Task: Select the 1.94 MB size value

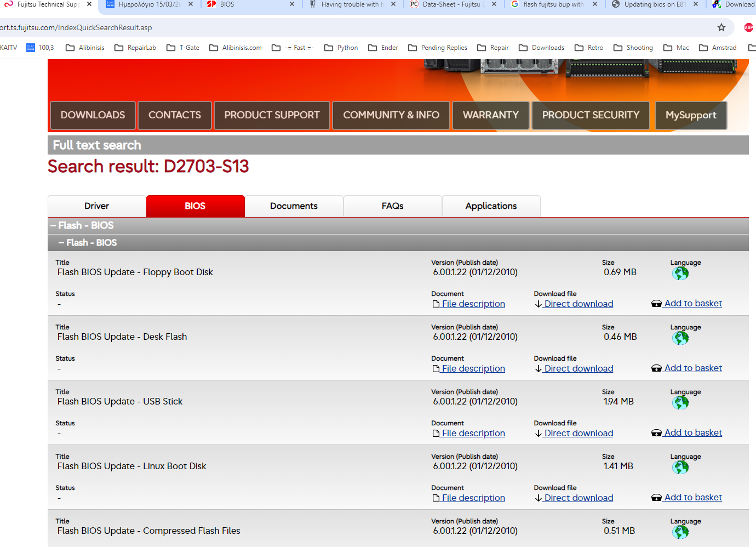Action: click(x=618, y=401)
